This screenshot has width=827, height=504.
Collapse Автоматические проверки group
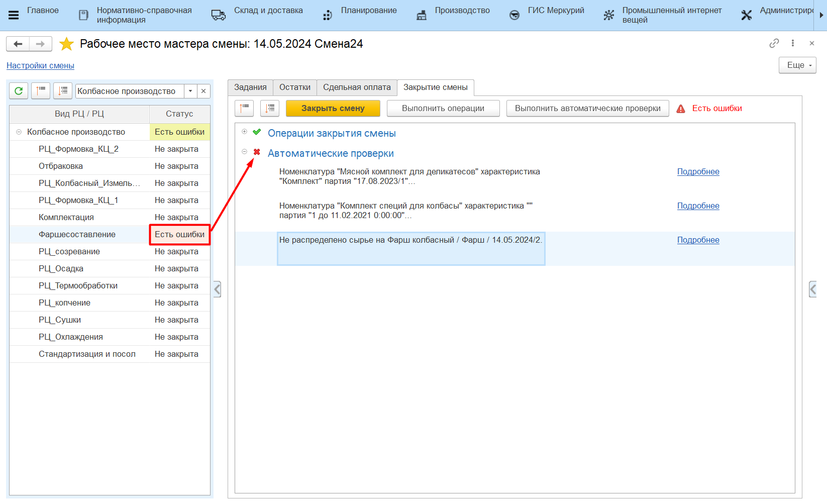[244, 152]
